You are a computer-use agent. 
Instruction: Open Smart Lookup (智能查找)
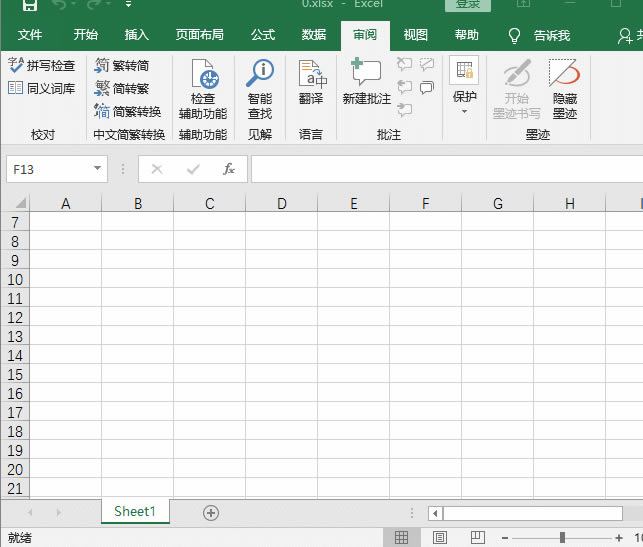point(260,88)
